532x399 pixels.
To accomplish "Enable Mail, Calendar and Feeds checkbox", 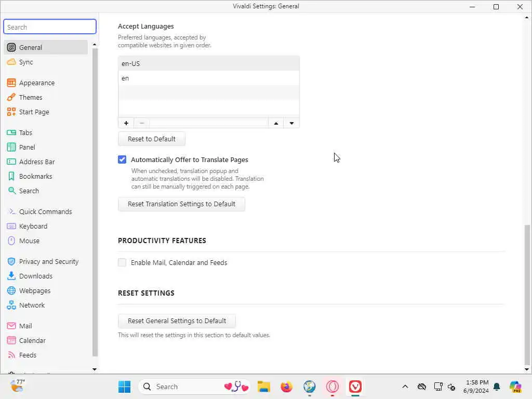I will click(122, 262).
